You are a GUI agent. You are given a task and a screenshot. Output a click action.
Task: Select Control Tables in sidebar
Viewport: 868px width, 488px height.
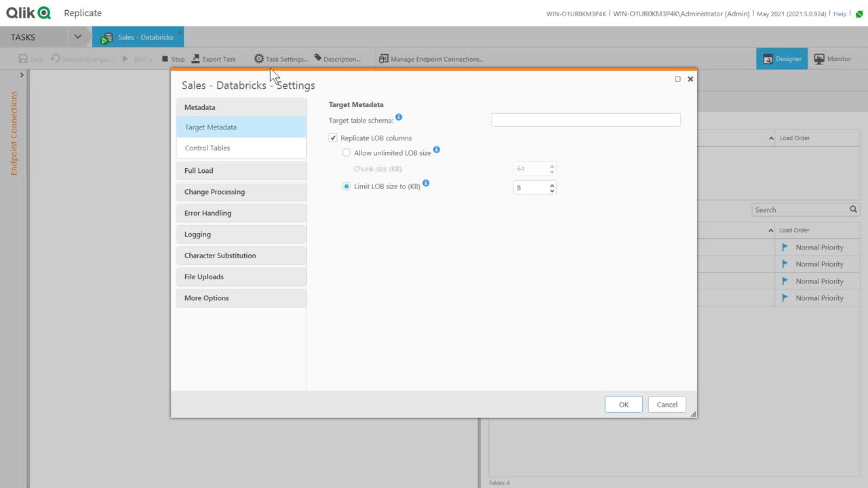241,148
